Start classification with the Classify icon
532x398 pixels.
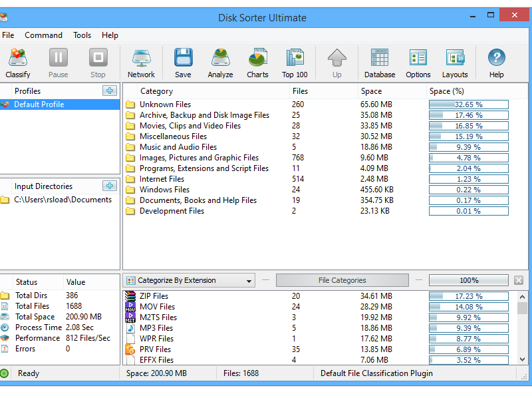click(x=18, y=57)
